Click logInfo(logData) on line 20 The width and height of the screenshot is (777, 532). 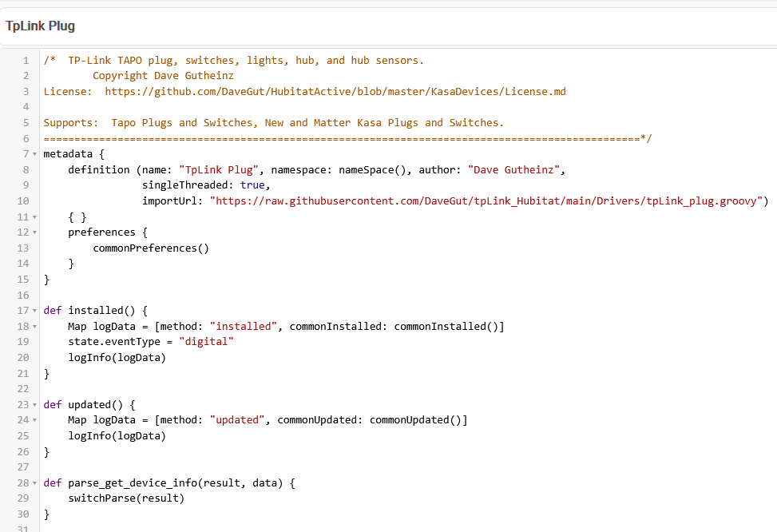pyautogui.click(x=117, y=358)
